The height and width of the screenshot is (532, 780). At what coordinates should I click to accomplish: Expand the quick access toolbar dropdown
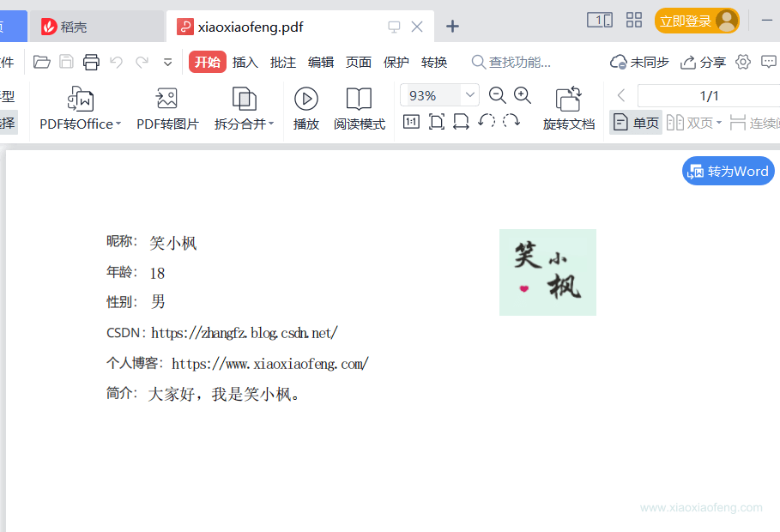(167, 63)
